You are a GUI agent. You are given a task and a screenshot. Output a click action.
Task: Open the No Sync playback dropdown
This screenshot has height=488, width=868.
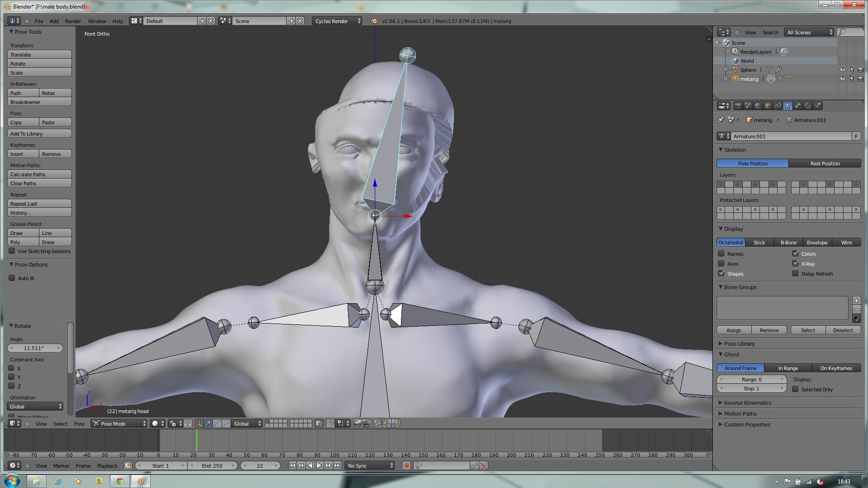370,465
